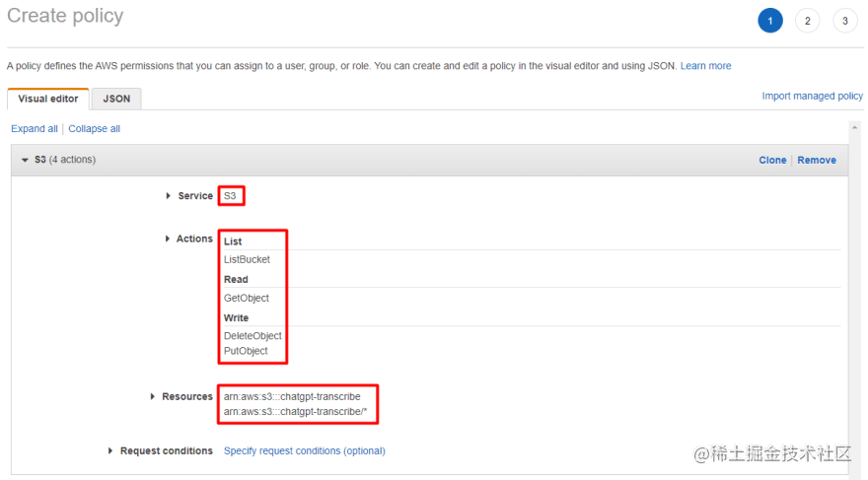Click the ListBucket action

[x=247, y=259]
